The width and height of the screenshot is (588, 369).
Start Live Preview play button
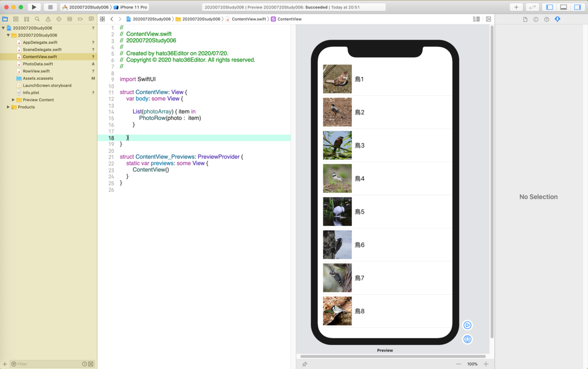[x=467, y=325]
